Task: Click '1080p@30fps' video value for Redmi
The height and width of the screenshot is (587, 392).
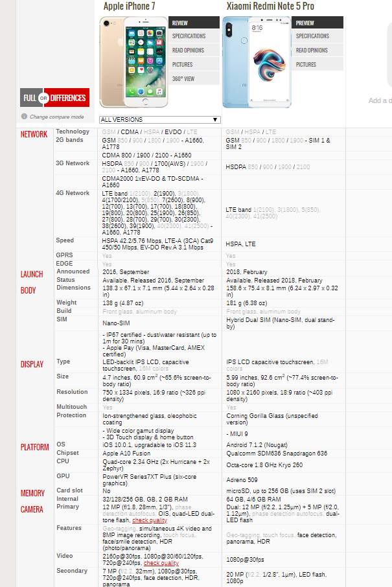Action: [x=245, y=559]
